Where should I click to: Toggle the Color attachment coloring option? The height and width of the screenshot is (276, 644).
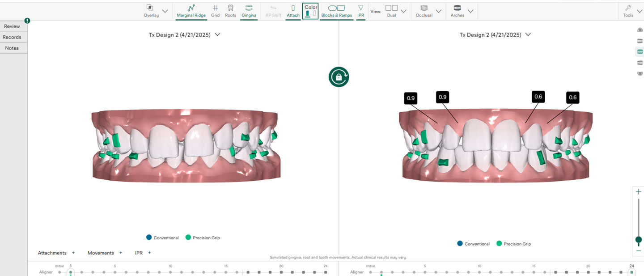pyautogui.click(x=311, y=11)
